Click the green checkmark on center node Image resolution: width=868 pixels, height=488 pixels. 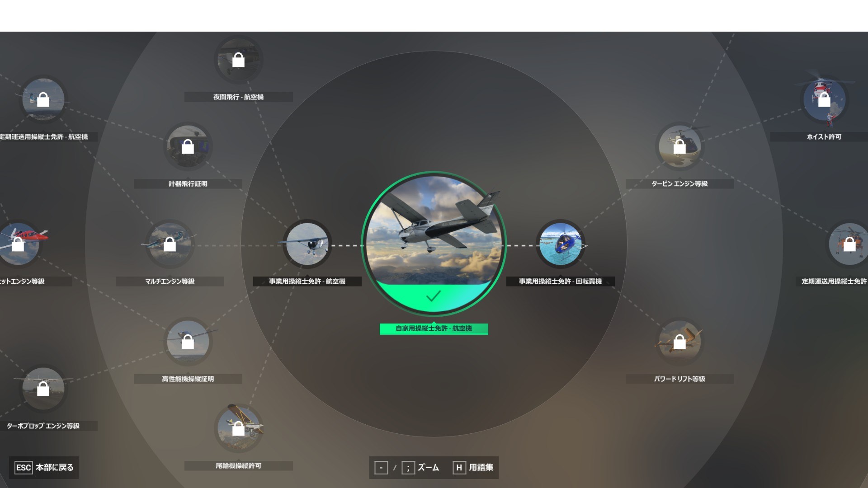click(x=433, y=296)
